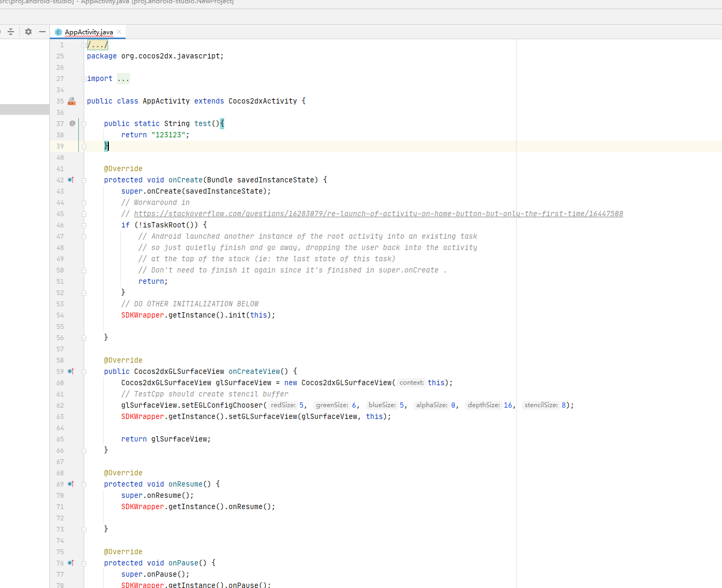Collapse onResume method fold marker at line 69
This screenshot has height=588, width=722.
[x=84, y=484]
